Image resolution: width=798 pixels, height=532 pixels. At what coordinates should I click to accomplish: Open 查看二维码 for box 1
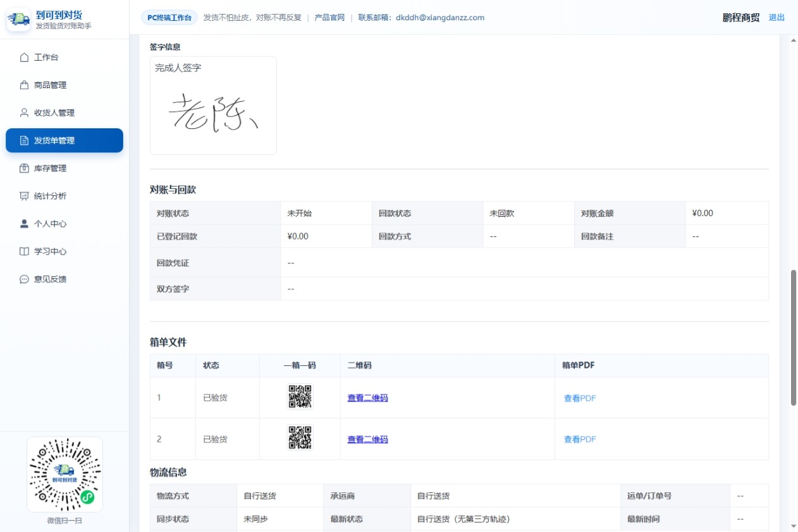tap(367, 398)
